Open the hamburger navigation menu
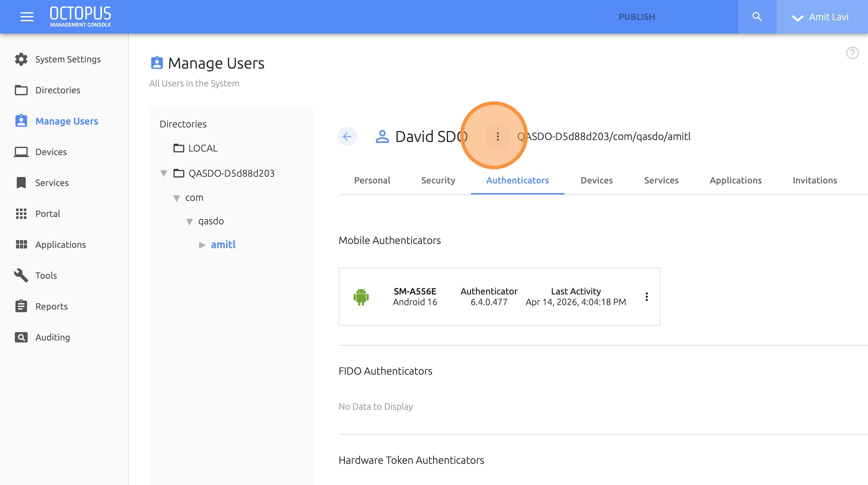 click(27, 16)
